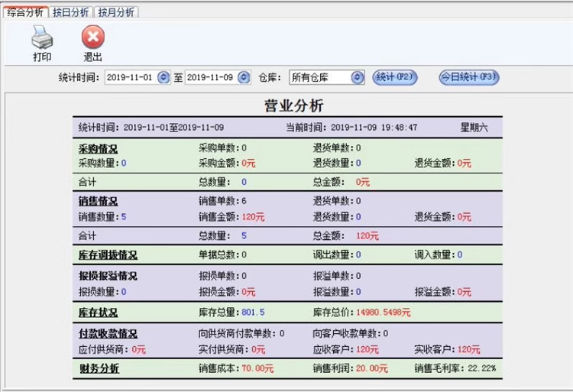
Task: Click the 库存总量 value 801.5
Action: tap(253, 313)
